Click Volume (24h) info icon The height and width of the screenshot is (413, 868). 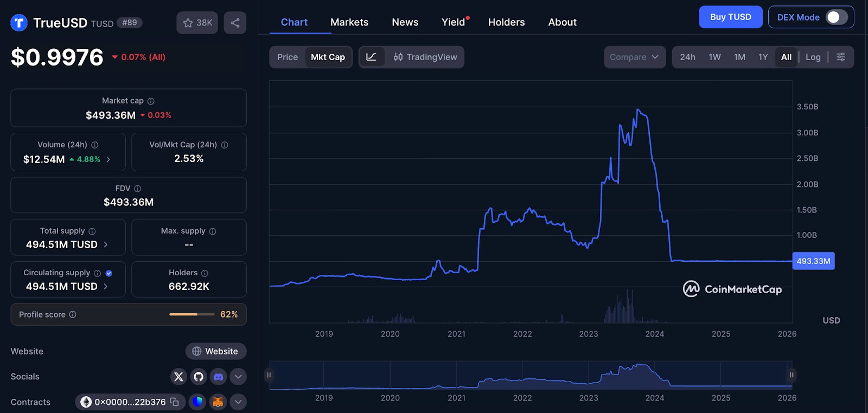tap(95, 145)
